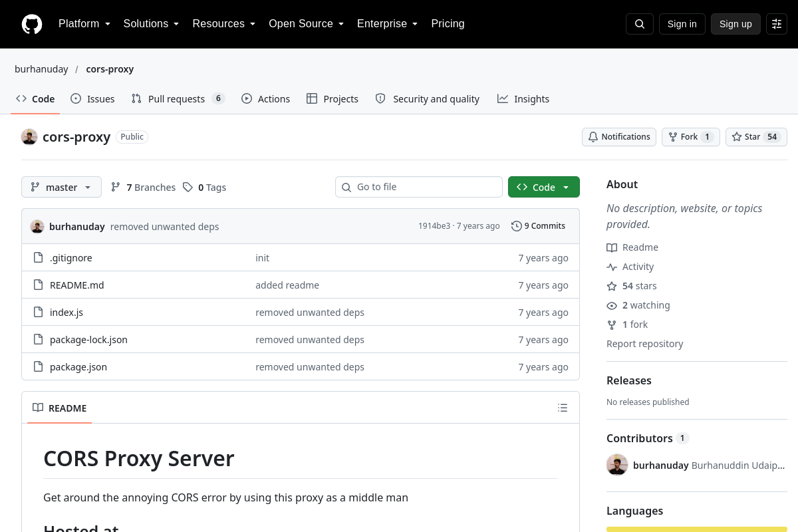The width and height of the screenshot is (798, 532).
Task: Click the fork icon beside 1 fork
Action: click(x=612, y=325)
